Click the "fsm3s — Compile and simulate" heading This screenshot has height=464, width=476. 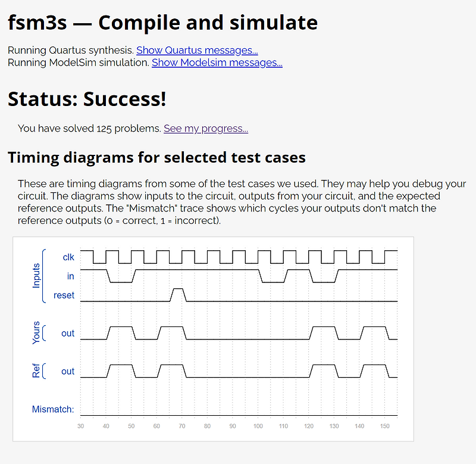pyautogui.click(x=162, y=23)
